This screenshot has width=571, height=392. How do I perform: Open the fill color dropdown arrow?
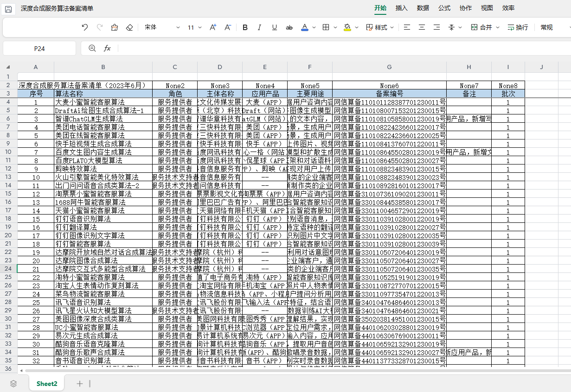(x=357, y=28)
